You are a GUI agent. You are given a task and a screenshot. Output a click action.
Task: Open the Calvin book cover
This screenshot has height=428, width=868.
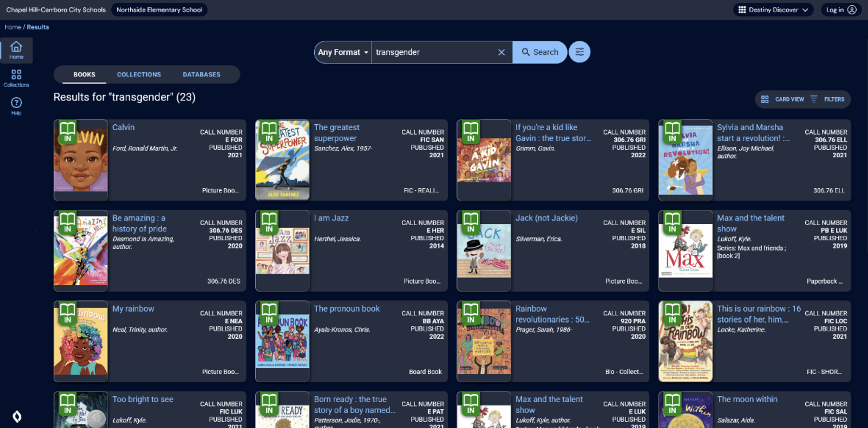(x=81, y=160)
